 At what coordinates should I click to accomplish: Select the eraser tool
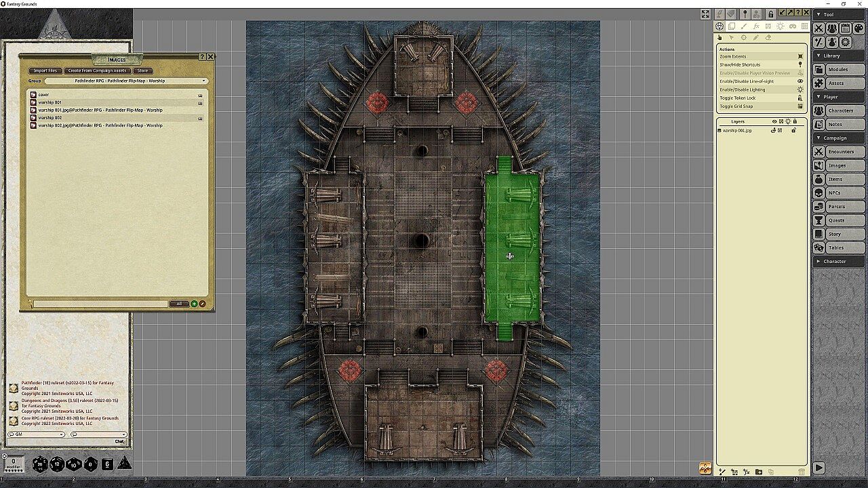768,38
